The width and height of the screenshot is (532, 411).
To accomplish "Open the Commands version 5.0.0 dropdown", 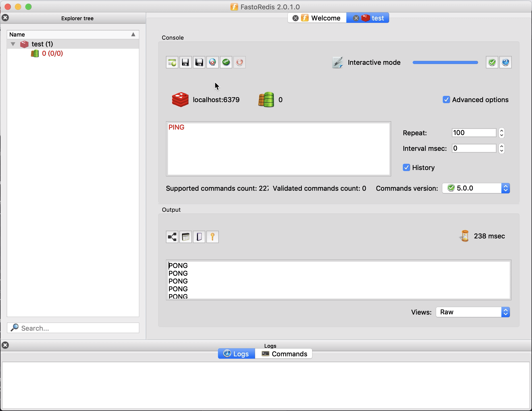I will (x=476, y=188).
